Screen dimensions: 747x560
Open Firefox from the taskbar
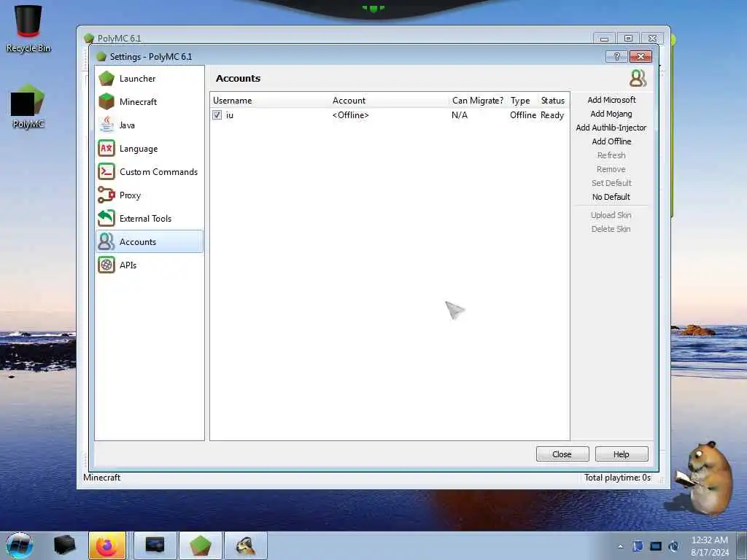tap(107, 545)
